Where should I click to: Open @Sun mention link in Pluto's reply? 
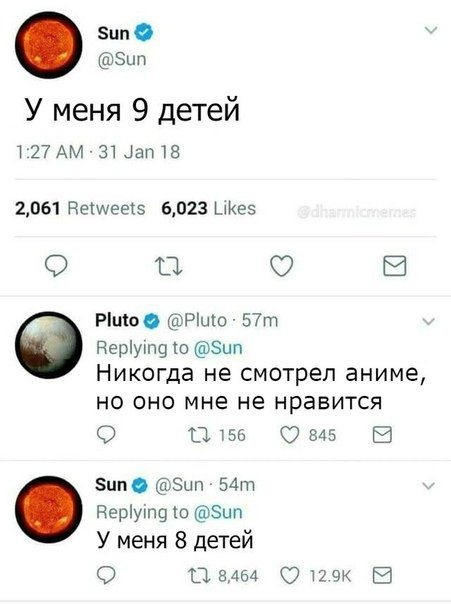[x=218, y=348]
